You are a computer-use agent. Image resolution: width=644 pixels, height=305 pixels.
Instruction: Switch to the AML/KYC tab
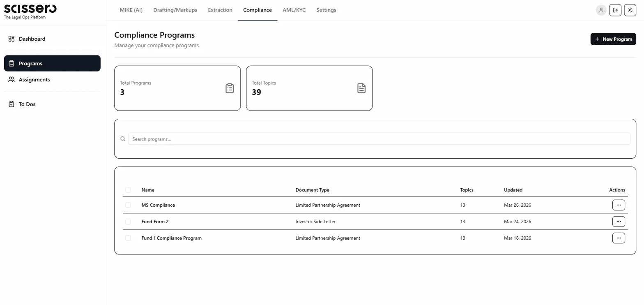click(294, 10)
